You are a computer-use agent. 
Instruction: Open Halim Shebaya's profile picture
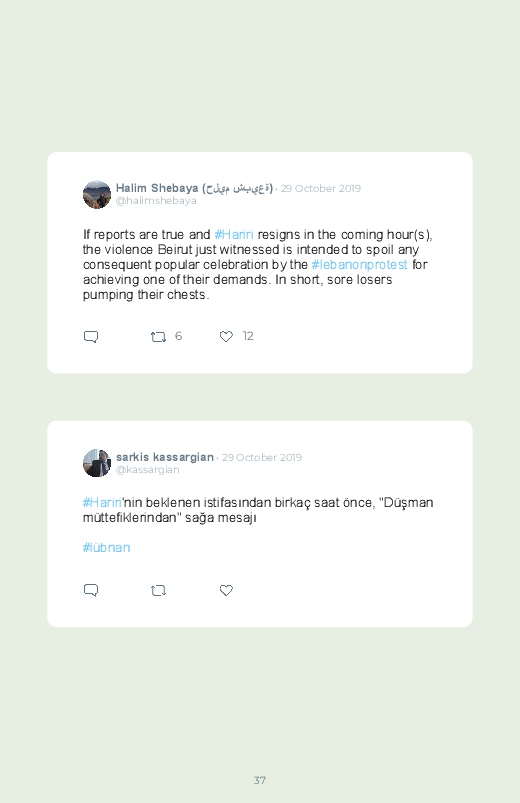pyautogui.click(x=97, y=195)
